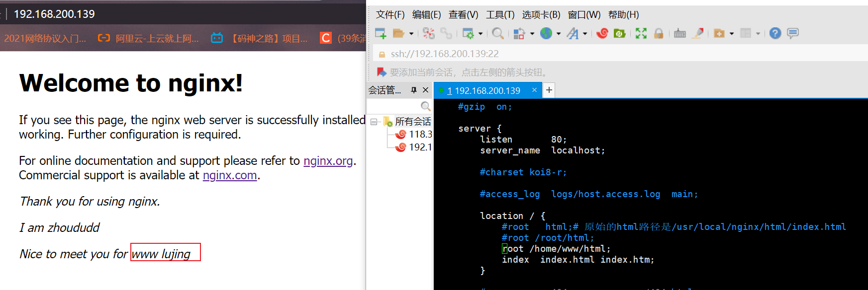
Task: Open Help via the blue question mark icon
Action: click(775, 33)
